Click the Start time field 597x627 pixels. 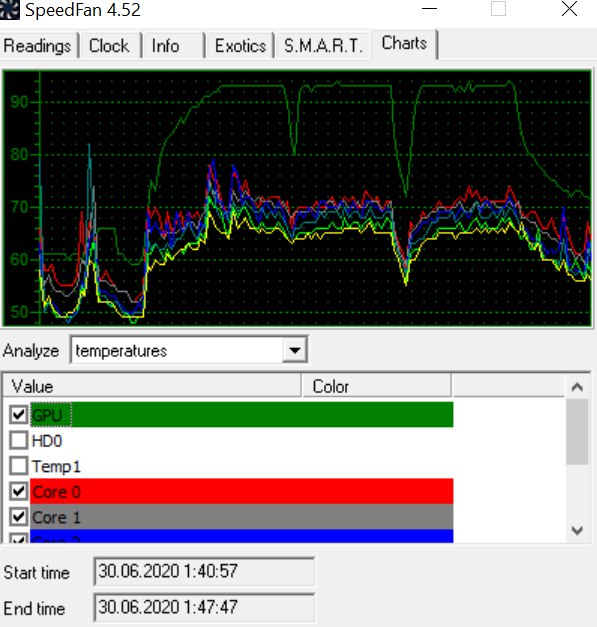coord(204,571)
